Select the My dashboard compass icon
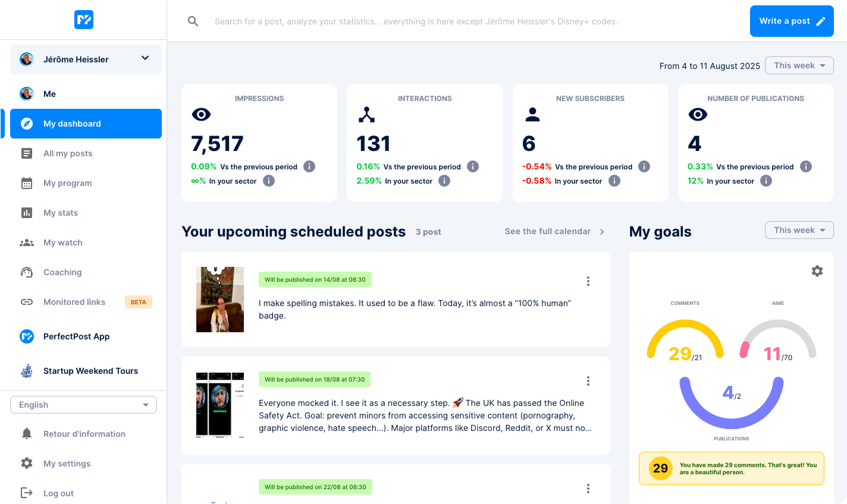The width and height of the screenshot is (847, 504). [x=27, y=124]
